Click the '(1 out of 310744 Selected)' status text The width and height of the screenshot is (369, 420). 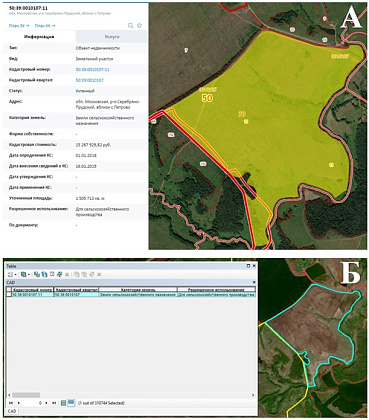[101, 403]
